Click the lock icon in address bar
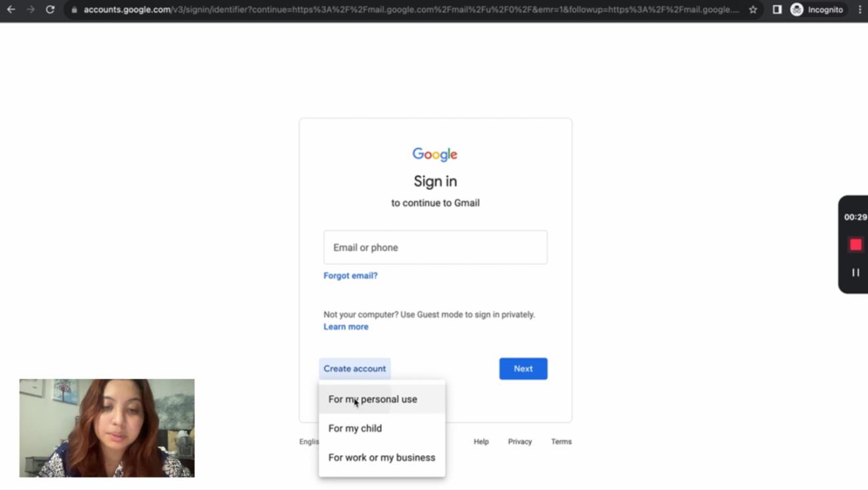868x490 pixels. pos(74,10)
